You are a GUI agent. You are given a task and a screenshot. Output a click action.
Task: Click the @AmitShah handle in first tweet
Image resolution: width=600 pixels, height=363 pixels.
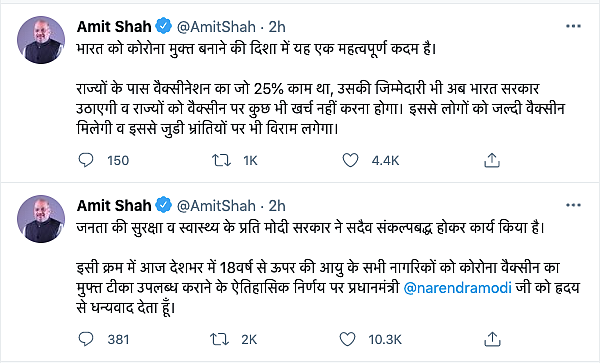(x=216, y=27)
